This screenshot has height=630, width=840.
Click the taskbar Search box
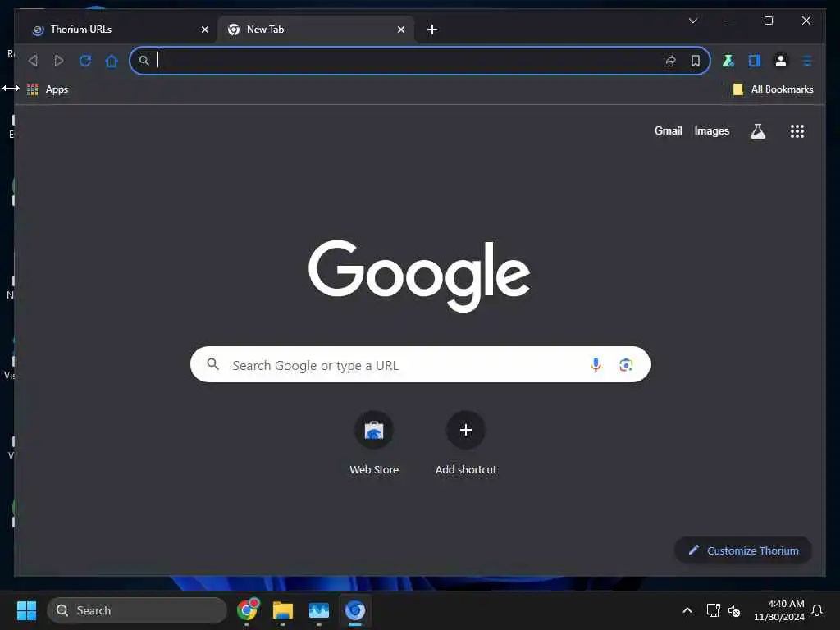[137, 610]
